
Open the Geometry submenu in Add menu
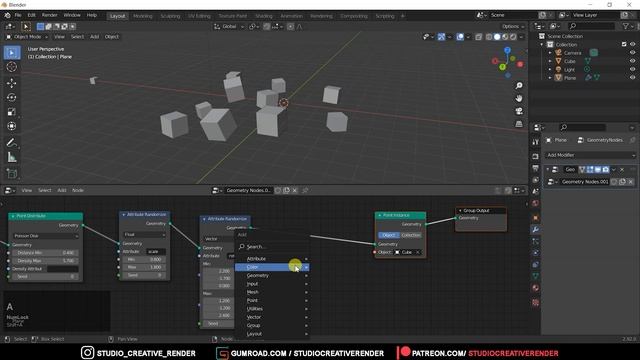pyautogui.click(x=272, y=276)
